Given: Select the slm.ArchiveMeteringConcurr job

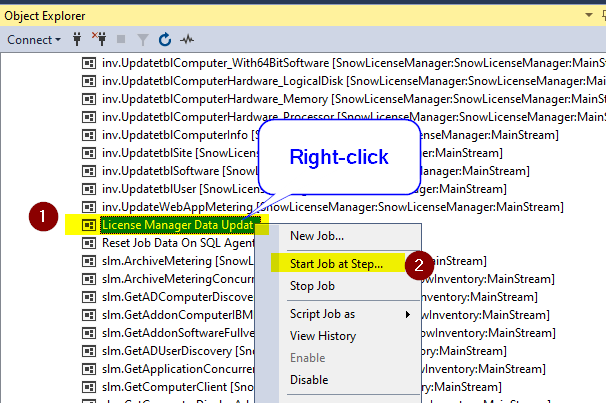Looking at the screenshot, I should (178, 279).
